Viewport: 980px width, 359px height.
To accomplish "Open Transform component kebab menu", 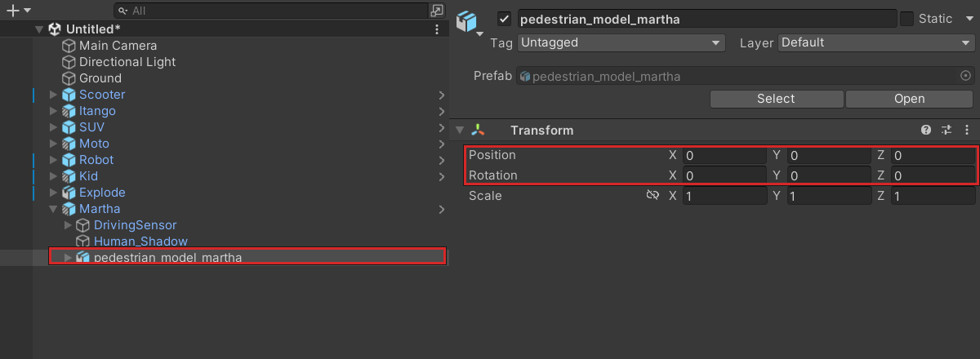I will pyautogui.click(x=967, y=131).
